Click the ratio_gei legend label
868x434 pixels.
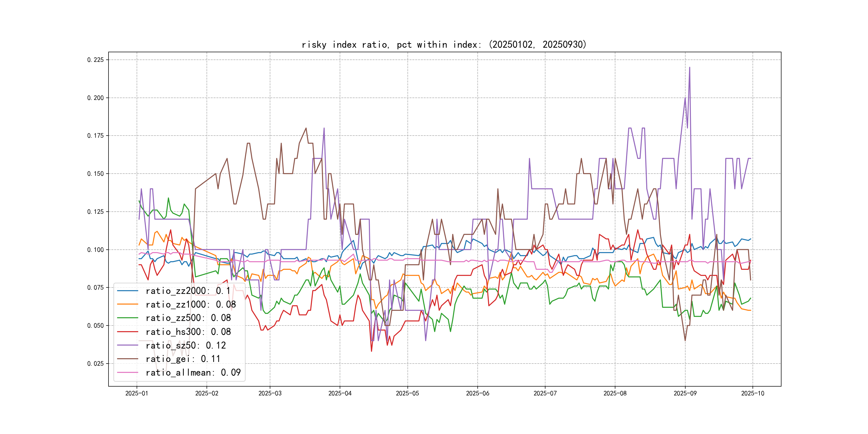point(183,359)
